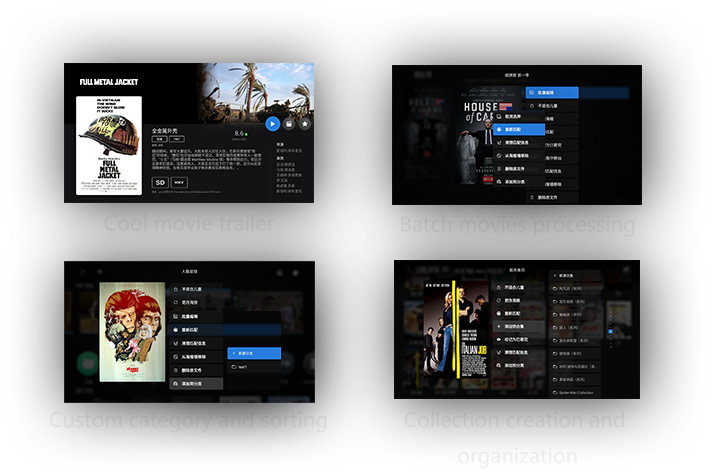Select the Planet of the Apes poster
This screenshot has width=713, height=475.
(132, 332)
